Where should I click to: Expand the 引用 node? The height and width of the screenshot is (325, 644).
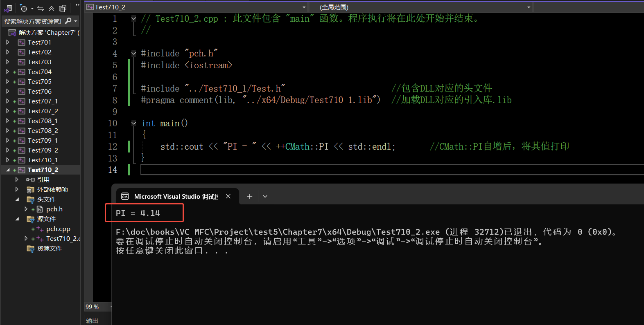(17, 180)
